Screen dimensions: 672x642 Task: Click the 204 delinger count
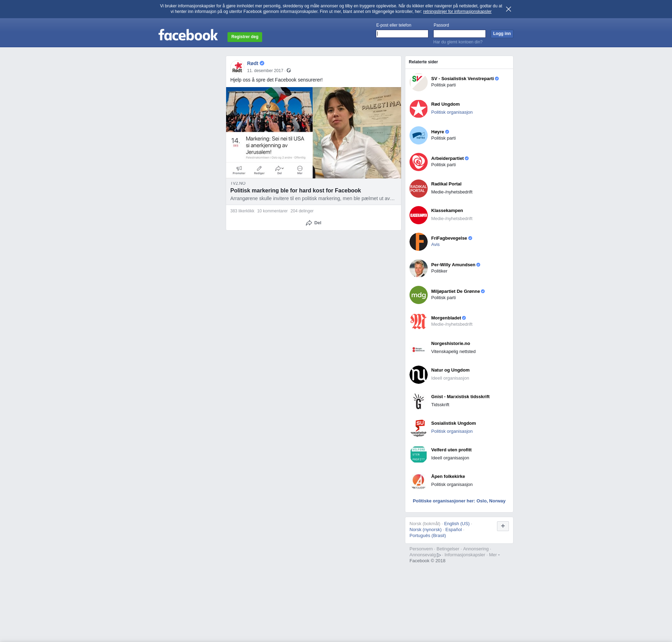302,211
